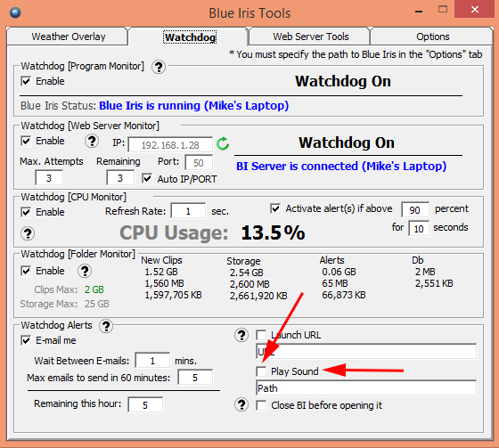The width and height of the screenshot is (499, 448).
Task: Click the Port field
Action: pos(199,163)
